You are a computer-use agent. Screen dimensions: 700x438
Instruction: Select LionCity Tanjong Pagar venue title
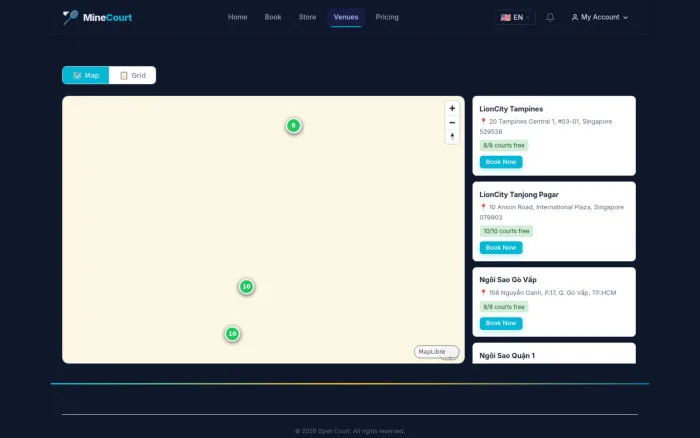519,195
